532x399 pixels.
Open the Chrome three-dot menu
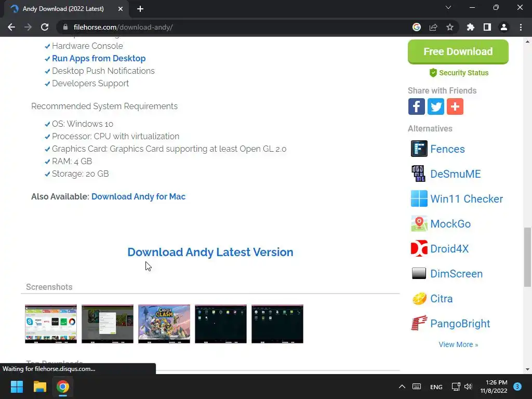coord(521,27)
